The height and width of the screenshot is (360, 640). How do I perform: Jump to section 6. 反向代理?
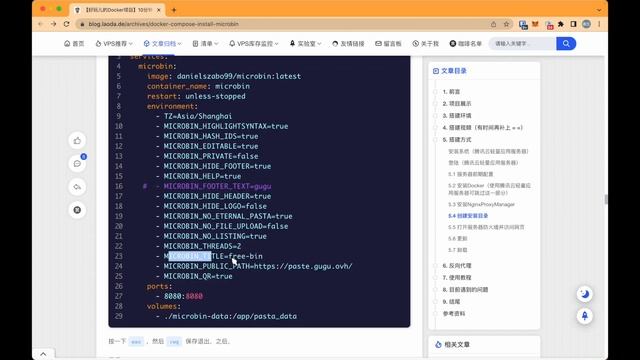(x=457, y=266)
